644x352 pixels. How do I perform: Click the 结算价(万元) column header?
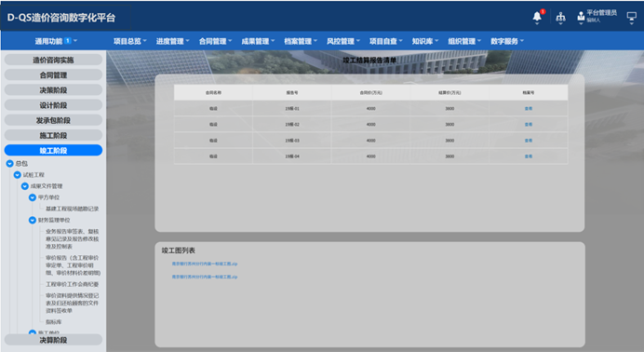point(449,93)
